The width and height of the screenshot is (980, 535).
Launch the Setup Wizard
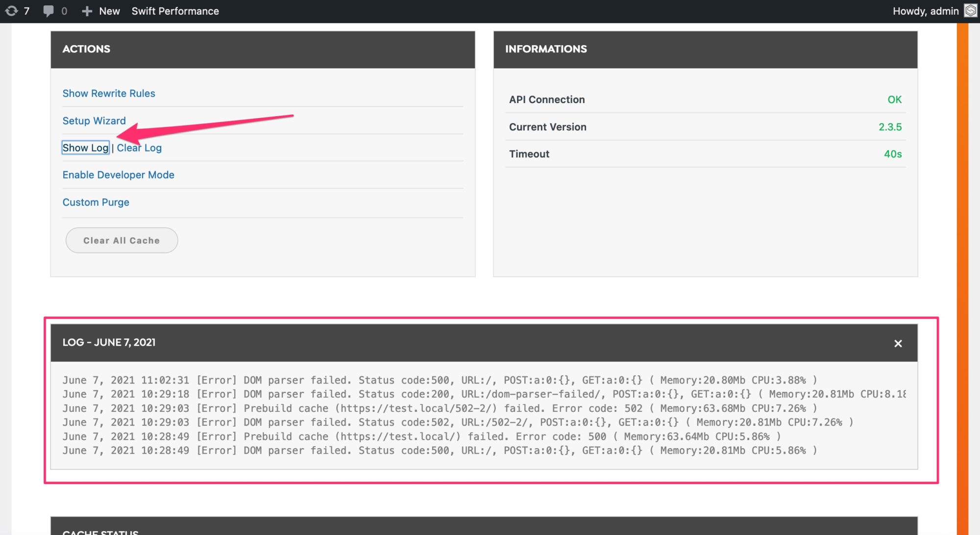point(94,121)
